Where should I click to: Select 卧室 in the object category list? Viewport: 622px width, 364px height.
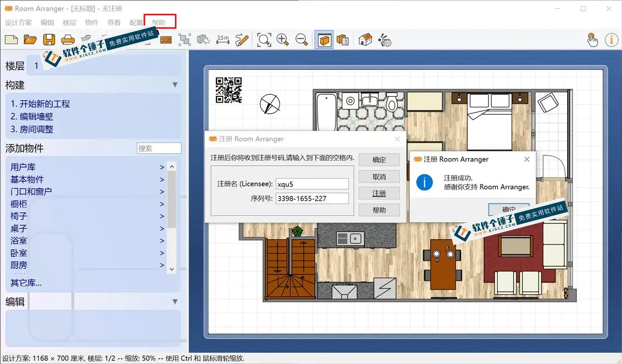point(19,253)
